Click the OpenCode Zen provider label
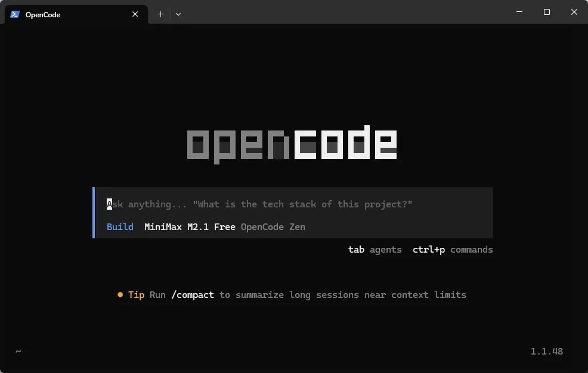 coord(273,227)
